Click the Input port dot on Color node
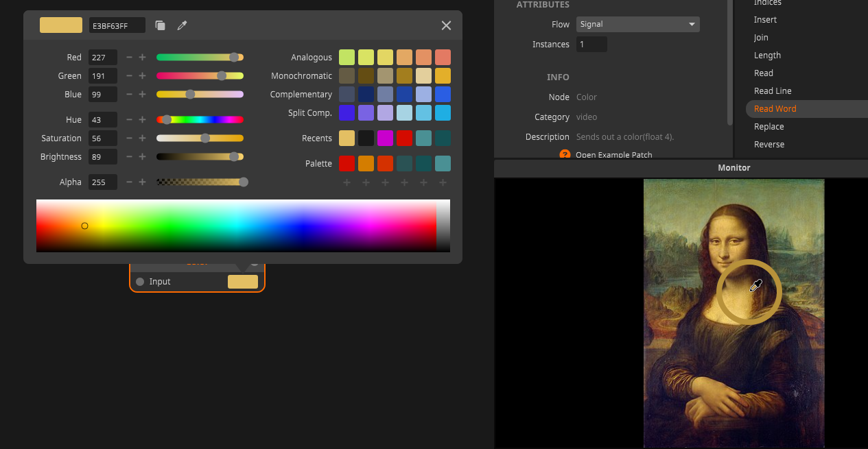The width and height of the screenshot is (868, 449). click(140, 282)
